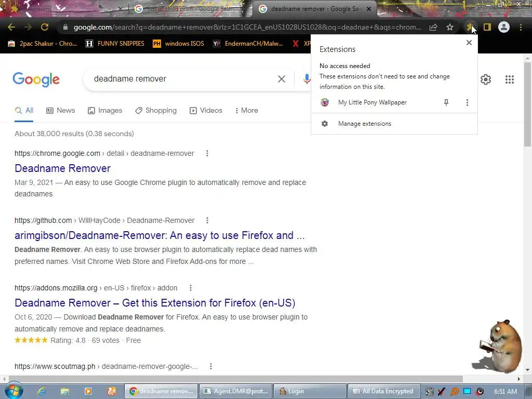Launch Internet Explorer from the taskbar
The width and height of the screenshot is (532, 399).
pos(42,391)
